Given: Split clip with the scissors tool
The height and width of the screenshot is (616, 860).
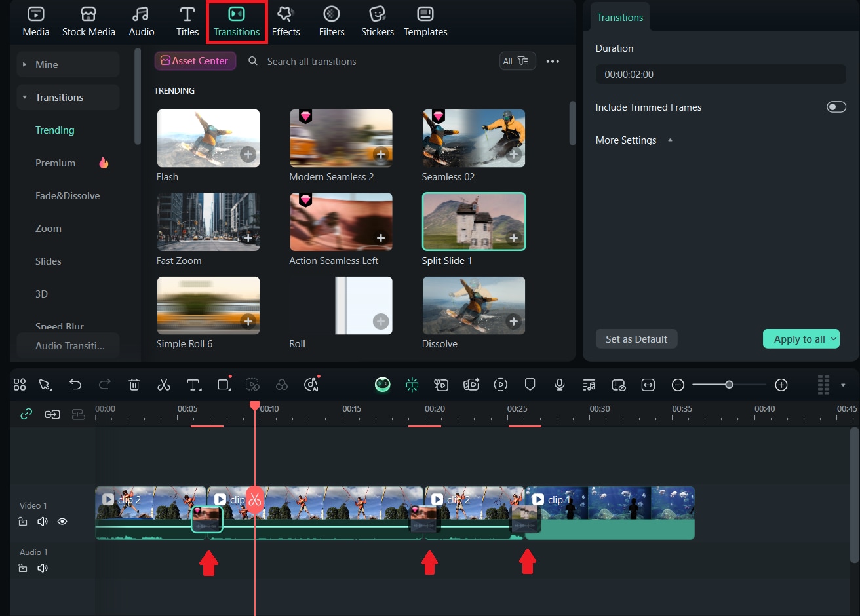Looking at the screenshot, I should (x=164, y=385).
